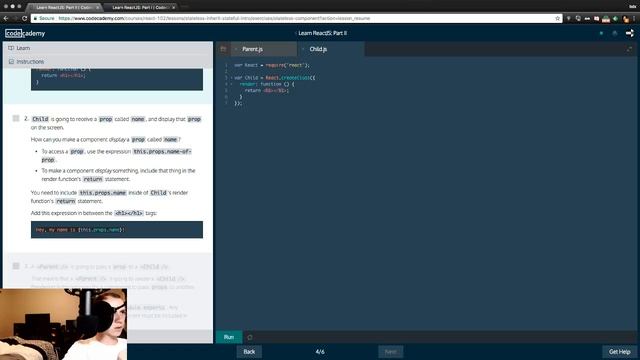The image size is (640, 360).
Task: Select the first Learn ReactJS browser tab
Action: (x=64, y=7)
